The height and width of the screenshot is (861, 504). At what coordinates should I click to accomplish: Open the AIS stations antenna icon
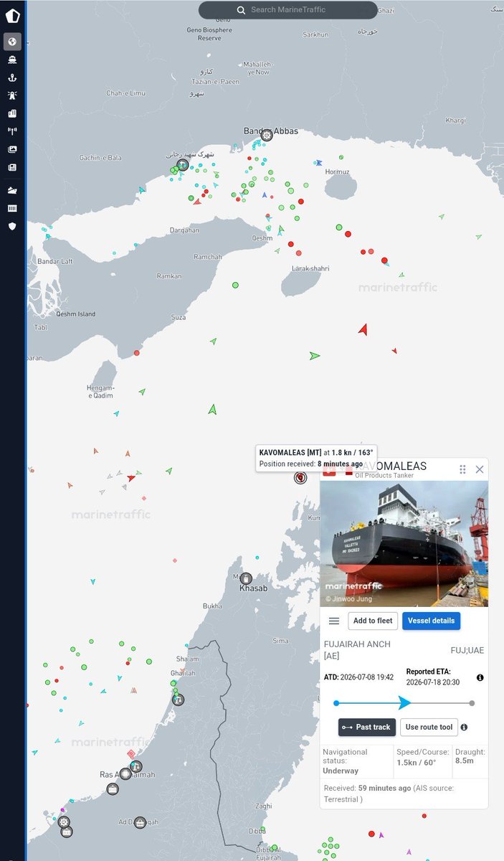12,131
